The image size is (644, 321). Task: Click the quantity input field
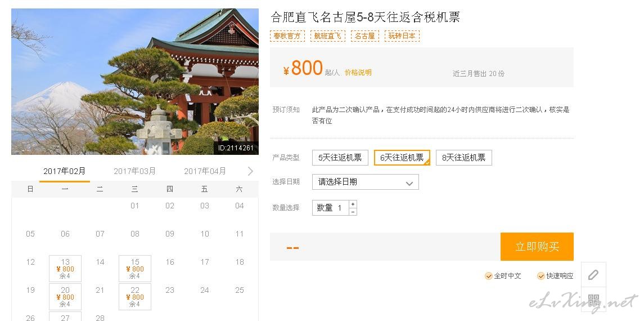(x=331, y=208)
